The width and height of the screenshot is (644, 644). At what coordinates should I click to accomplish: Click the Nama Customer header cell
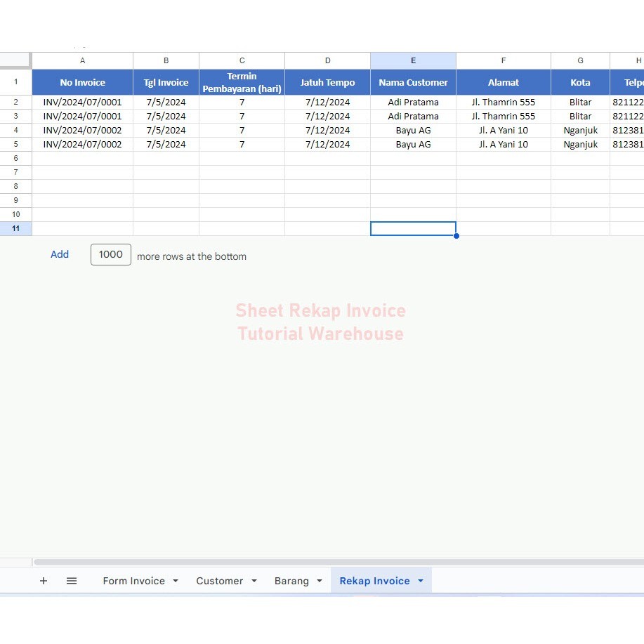[413, 82]
